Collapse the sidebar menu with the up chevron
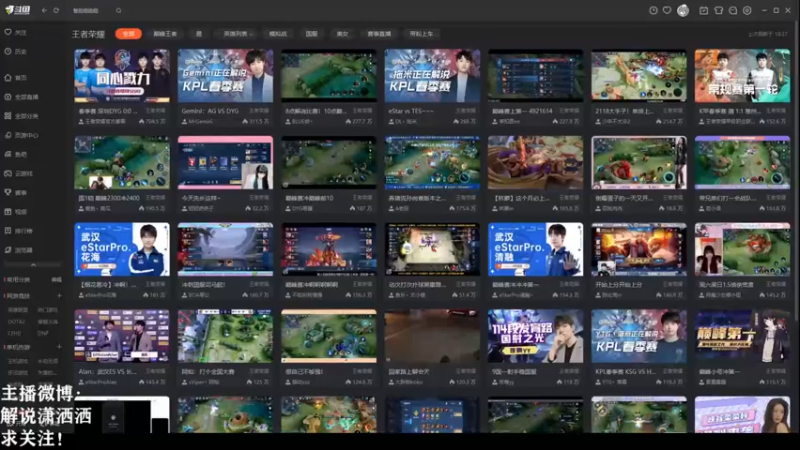This screenshot has width=800, height=450. coord(33,265)
